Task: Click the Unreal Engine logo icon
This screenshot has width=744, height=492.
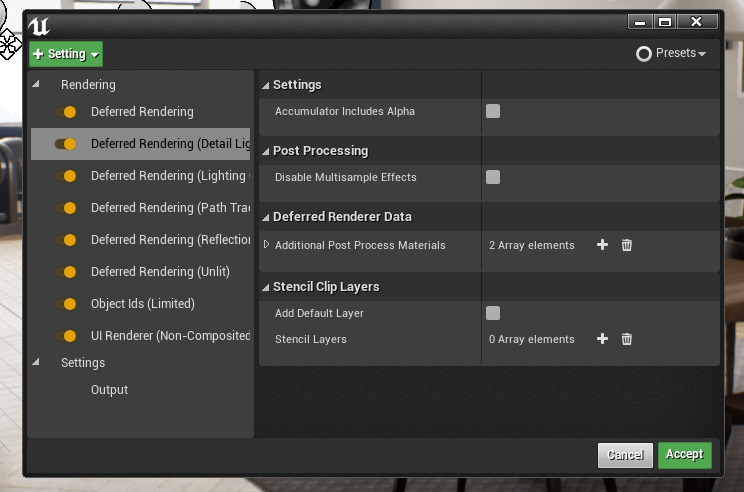Action: [38, 26]
